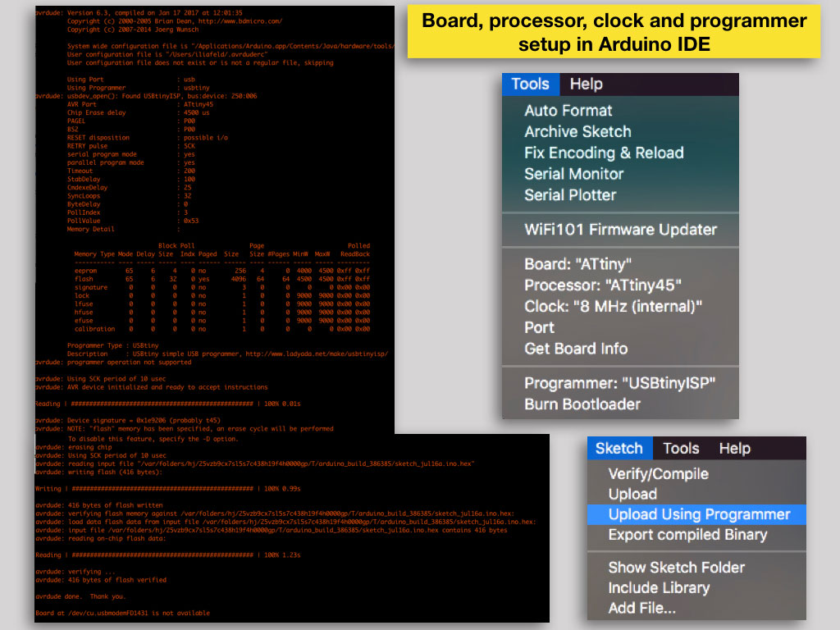Click "Chip Erase delay : 4500 us" line
The height and width of the screenshot is (630, 840).
[138, 112]
